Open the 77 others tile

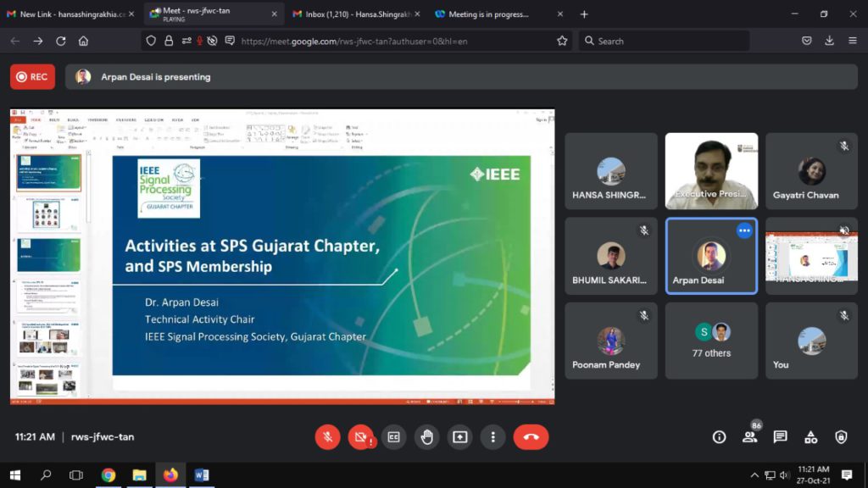tap(711, 341)
